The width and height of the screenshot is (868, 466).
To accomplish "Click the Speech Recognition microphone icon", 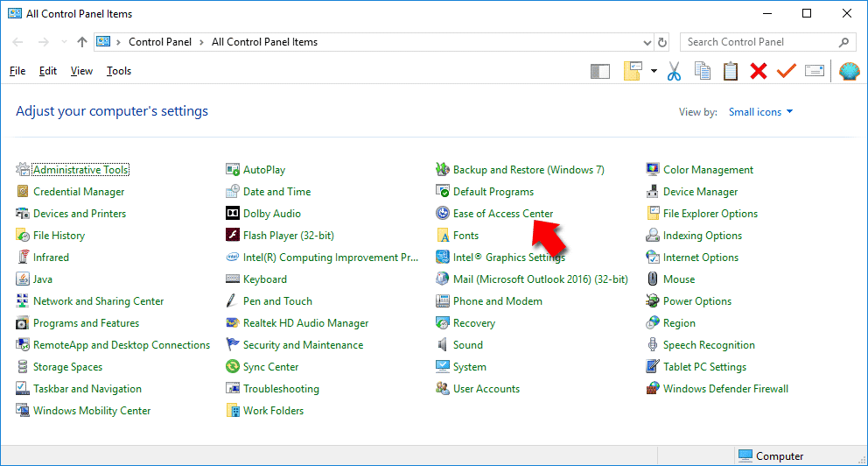I will tap(653, 344).
